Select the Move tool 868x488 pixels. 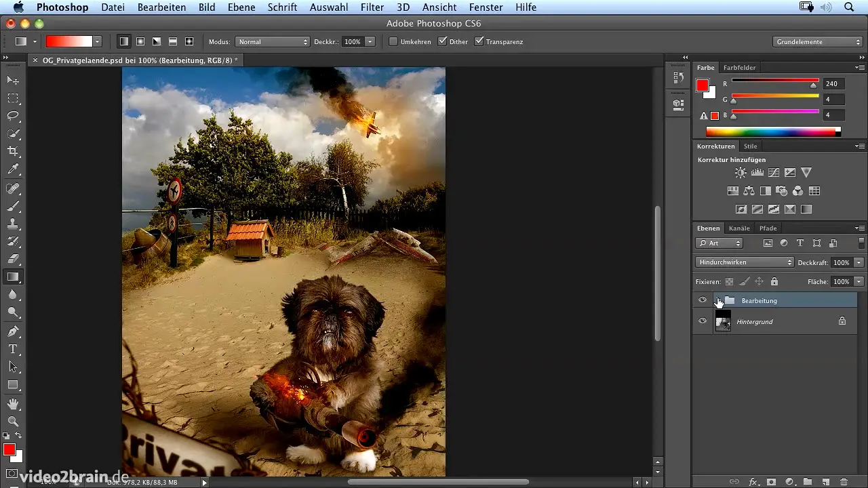(x=13, y=80)
